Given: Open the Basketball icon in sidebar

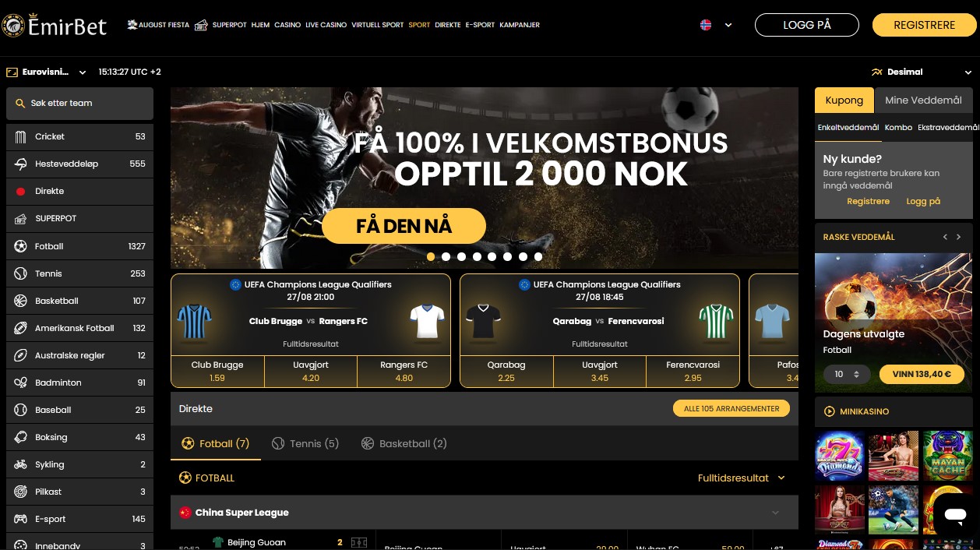Looking at the screenshot, I should (20, 301).
